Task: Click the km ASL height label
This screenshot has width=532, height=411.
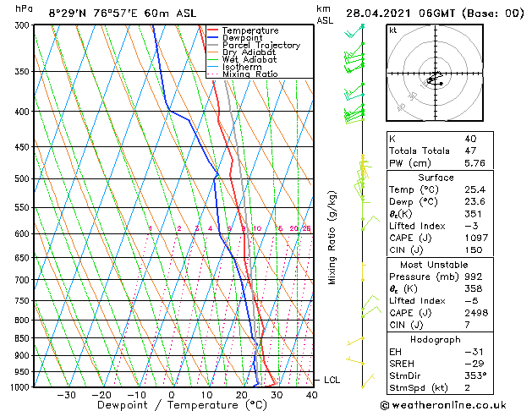Action: 325,14
